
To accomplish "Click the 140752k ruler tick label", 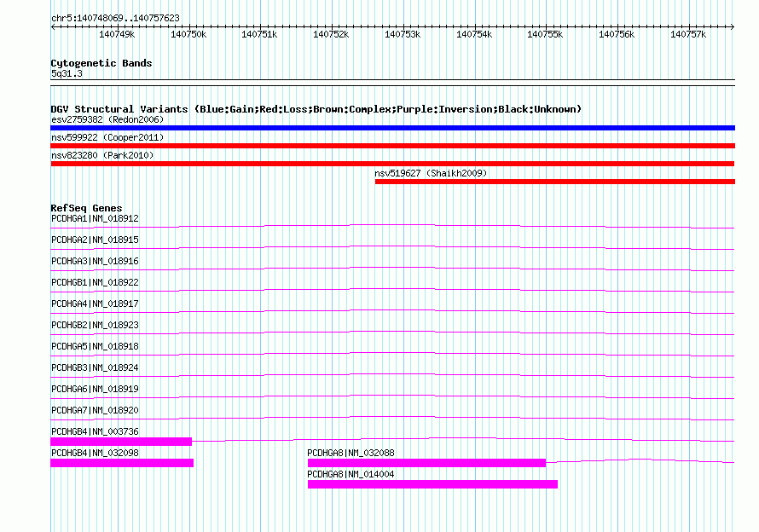I will tap(332, 34).
